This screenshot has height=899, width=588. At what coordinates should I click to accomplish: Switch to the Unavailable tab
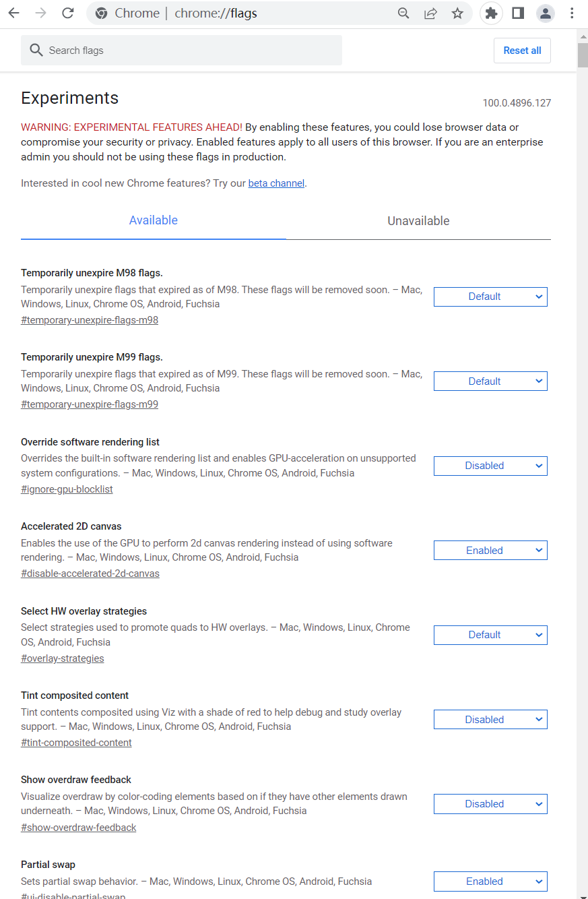tap(418, 221)
